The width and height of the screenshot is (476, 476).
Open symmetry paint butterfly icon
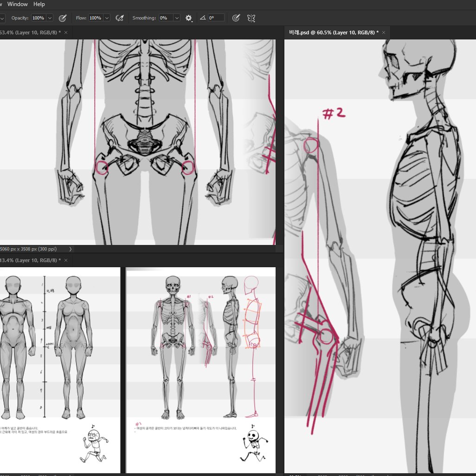click(251, 18)
